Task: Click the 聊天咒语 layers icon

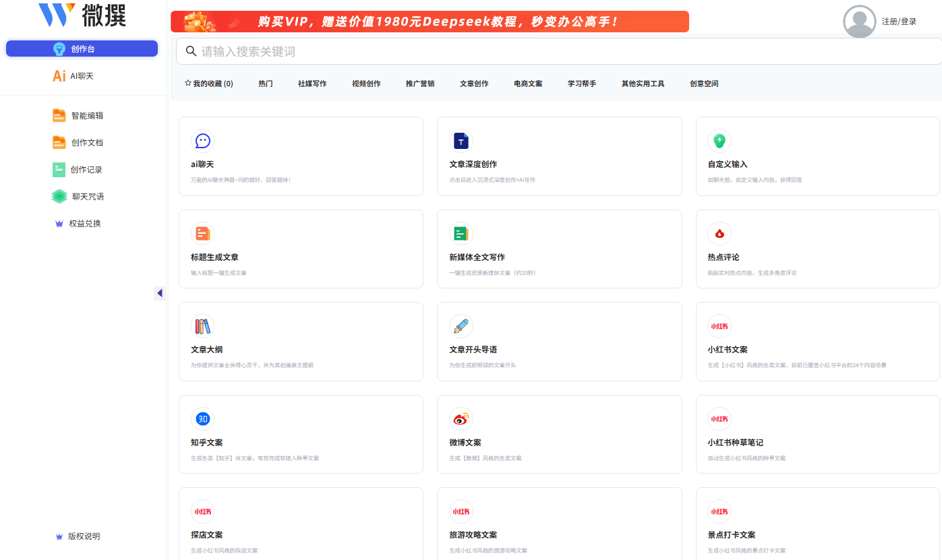Action: (59, 197)
